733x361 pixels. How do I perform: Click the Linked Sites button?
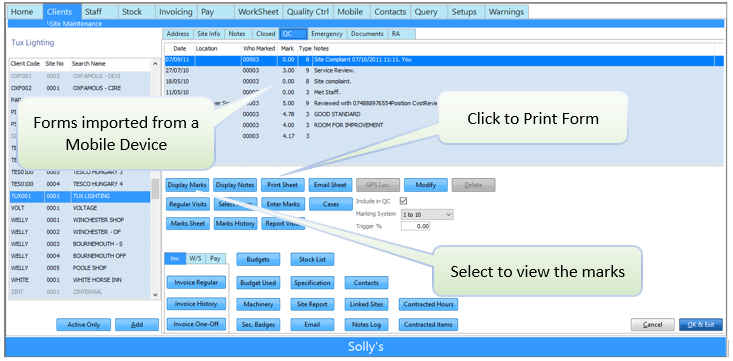pos(366,304)
